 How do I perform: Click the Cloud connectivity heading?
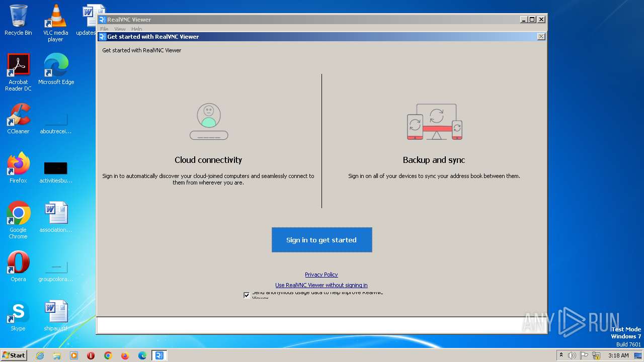click(208, 160)
